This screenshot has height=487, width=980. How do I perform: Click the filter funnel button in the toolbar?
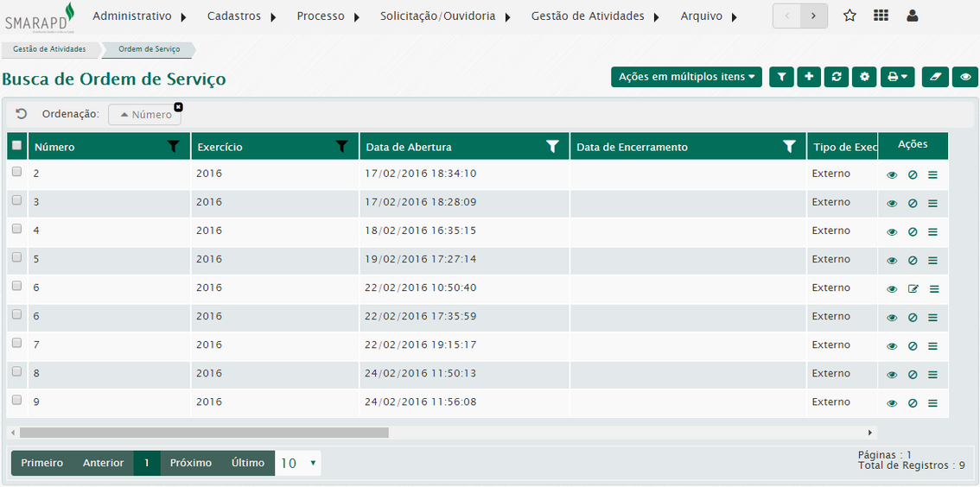tap(781, 78)
